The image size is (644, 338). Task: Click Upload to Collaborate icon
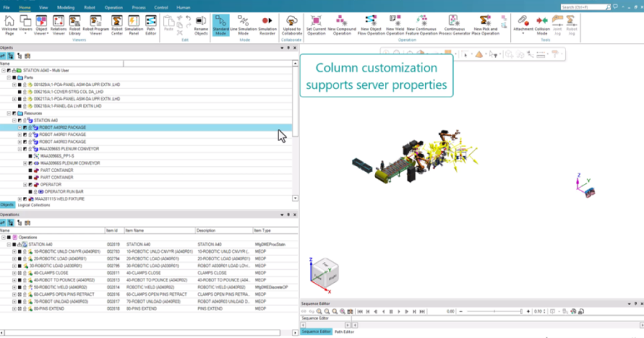(292, 24)
